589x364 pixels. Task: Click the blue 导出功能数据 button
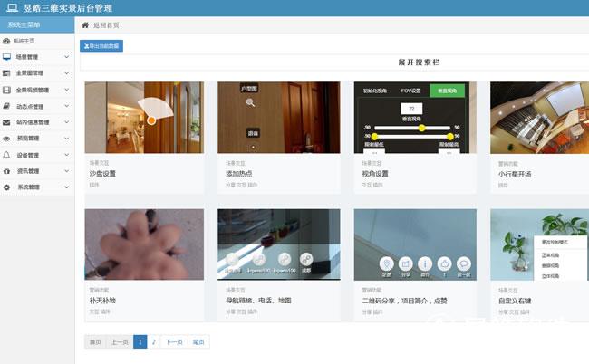101,45
